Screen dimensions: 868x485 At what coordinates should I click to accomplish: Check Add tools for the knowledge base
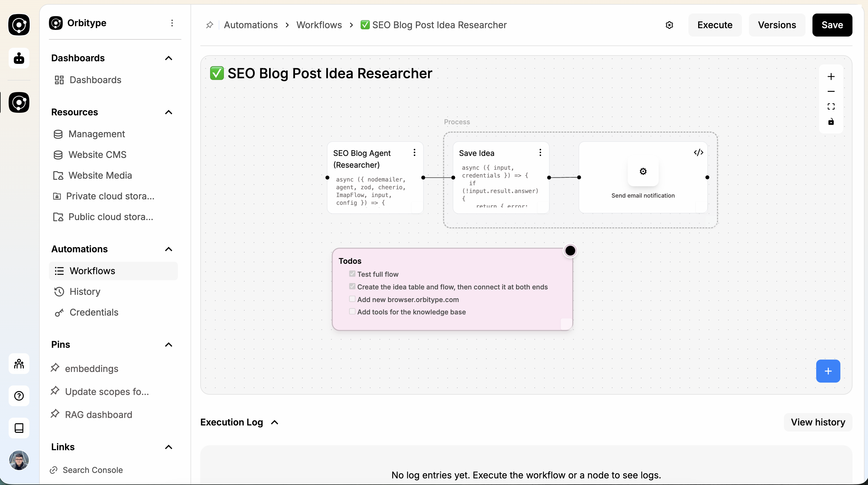tap(352, 311)
